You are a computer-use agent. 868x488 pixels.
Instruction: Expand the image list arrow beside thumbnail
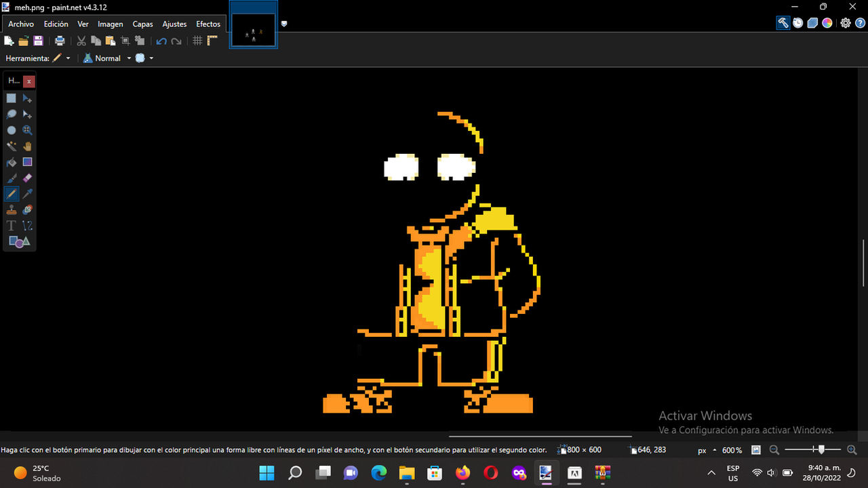tap(284, 24)
